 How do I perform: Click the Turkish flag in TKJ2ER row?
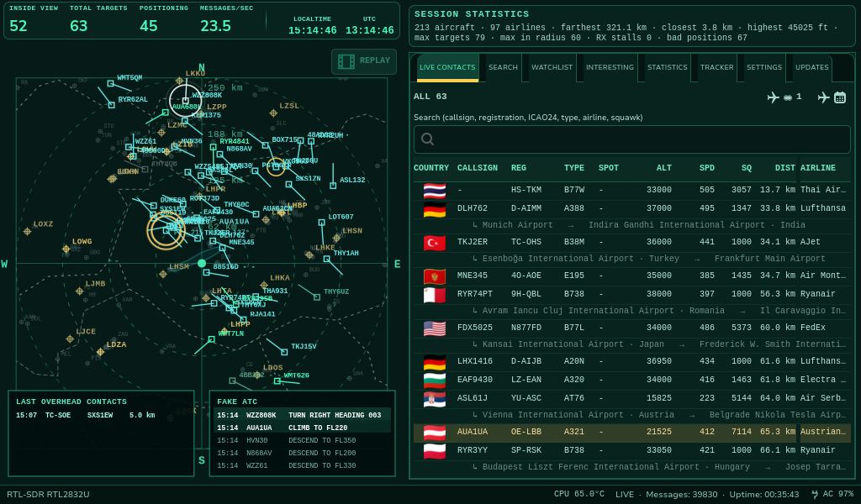[435, 243]
